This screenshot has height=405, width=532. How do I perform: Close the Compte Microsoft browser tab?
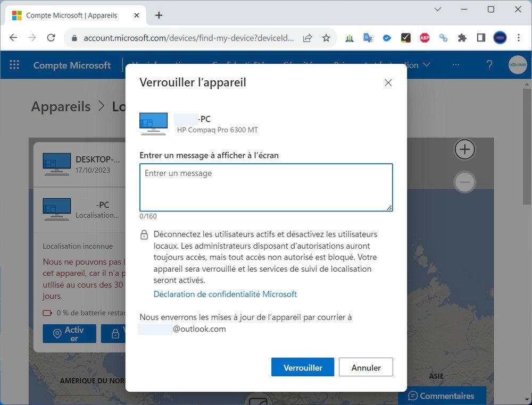pos(136,15)
